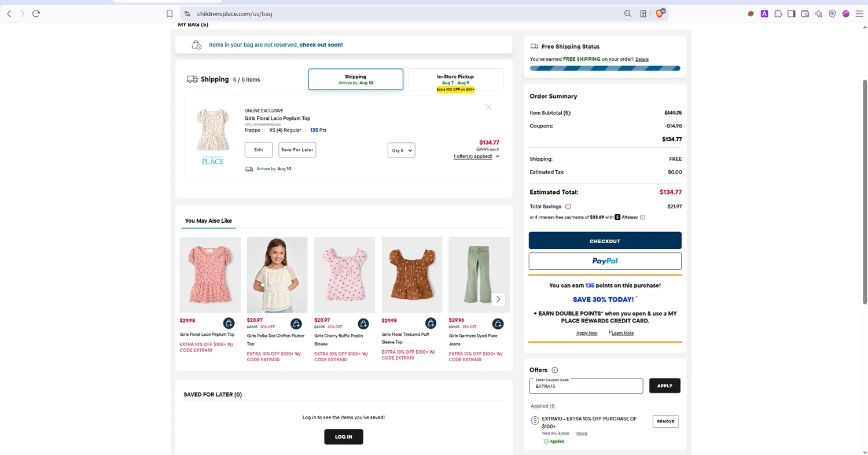Advance the You May Also Like carousel arrow
Screen dimensions: 868x455
(x=498, y=299)
